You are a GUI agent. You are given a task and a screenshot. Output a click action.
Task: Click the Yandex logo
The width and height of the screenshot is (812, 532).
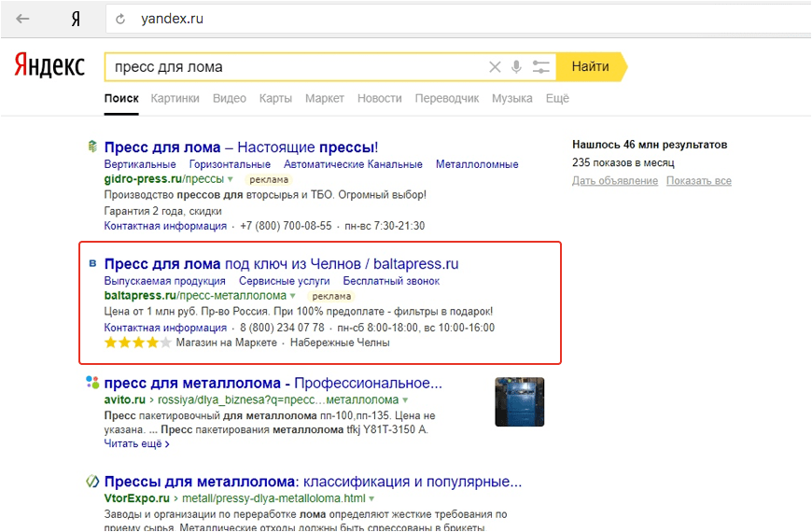click(x=49, y=66)
